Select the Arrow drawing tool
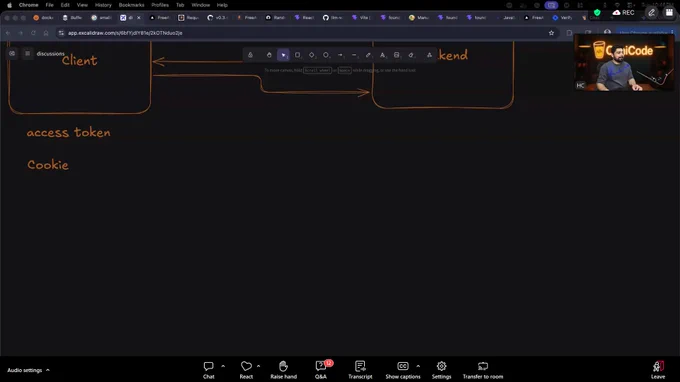The image size is (680, 382). coord(340,55)
